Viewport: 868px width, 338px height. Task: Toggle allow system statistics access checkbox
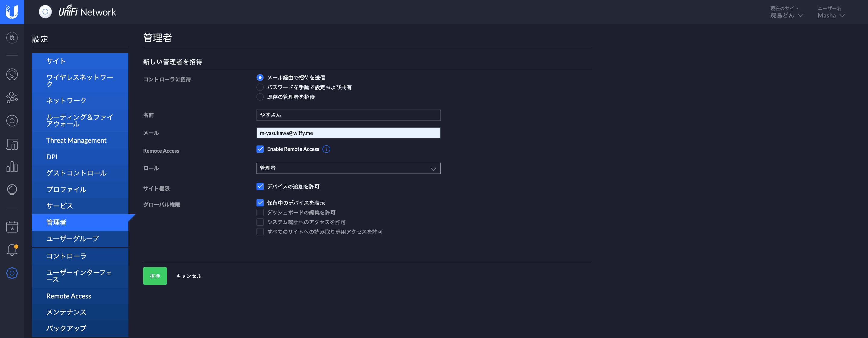(x=260, y=222)
